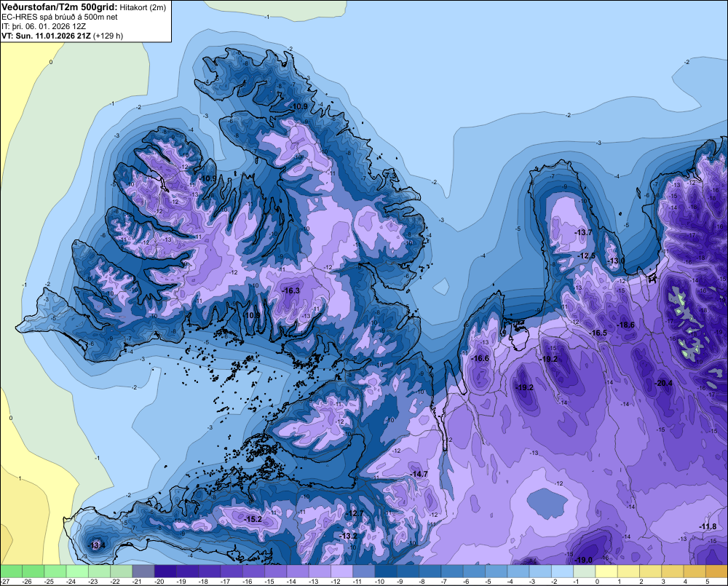This screenshot has height=586, width=728.
Task: Choose the legend swatch between -3 and -2
Action: 540,571
